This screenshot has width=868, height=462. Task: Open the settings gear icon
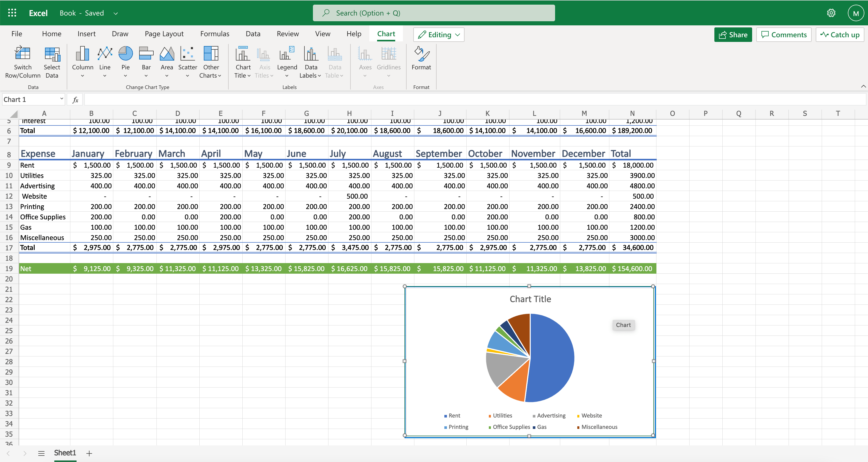[831, 13]
